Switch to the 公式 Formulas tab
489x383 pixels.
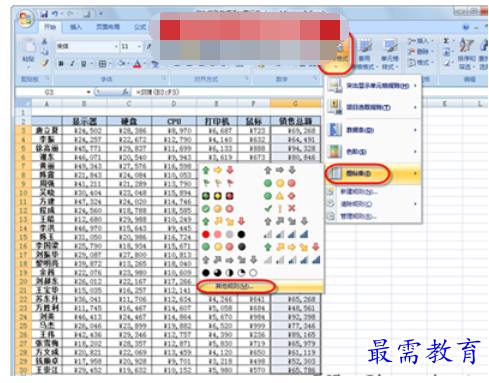140,27
